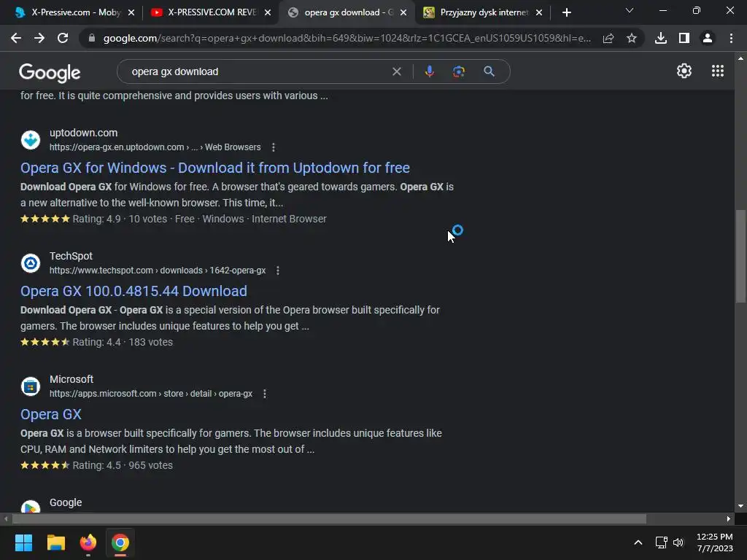Open Opera GX 100.0.4815.44 Download link
747x560 pixels.
[134, 291]
